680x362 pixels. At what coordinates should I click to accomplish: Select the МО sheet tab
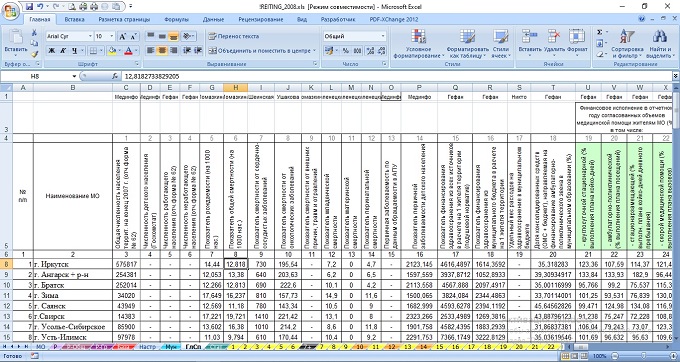pyautogui.click(x=41, y=347)
